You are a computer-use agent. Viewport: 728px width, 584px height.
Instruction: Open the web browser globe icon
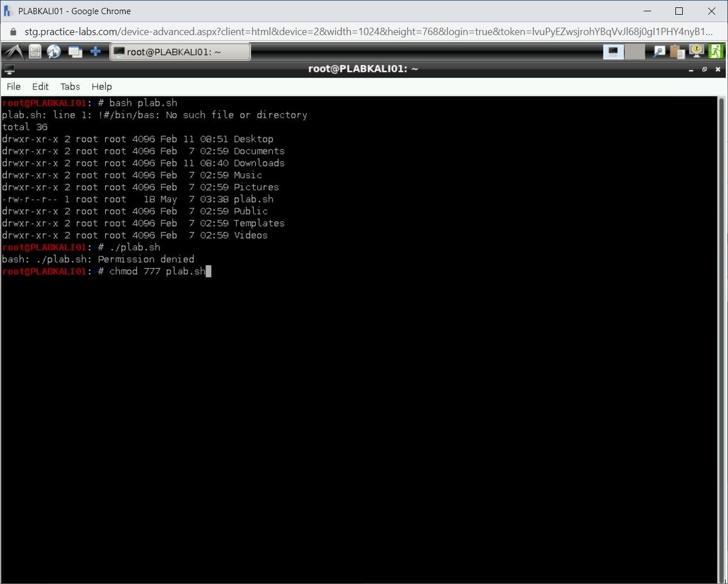54,52
